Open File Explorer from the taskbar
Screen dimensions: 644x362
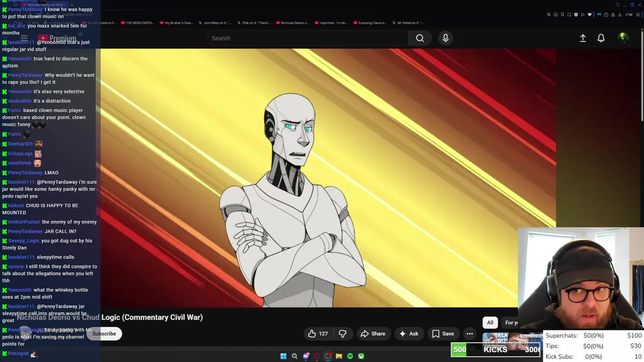339,356
